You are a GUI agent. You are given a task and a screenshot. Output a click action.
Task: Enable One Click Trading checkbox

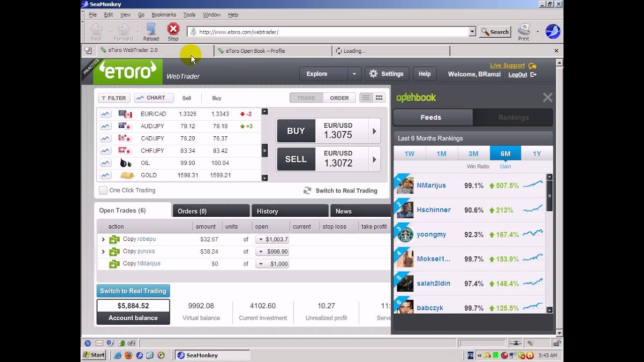pos(103,191)
